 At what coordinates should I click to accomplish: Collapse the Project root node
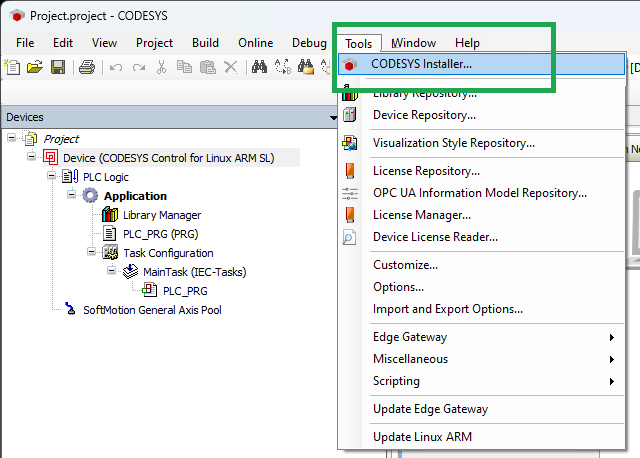pyautogui.click(x=12, y=139)
